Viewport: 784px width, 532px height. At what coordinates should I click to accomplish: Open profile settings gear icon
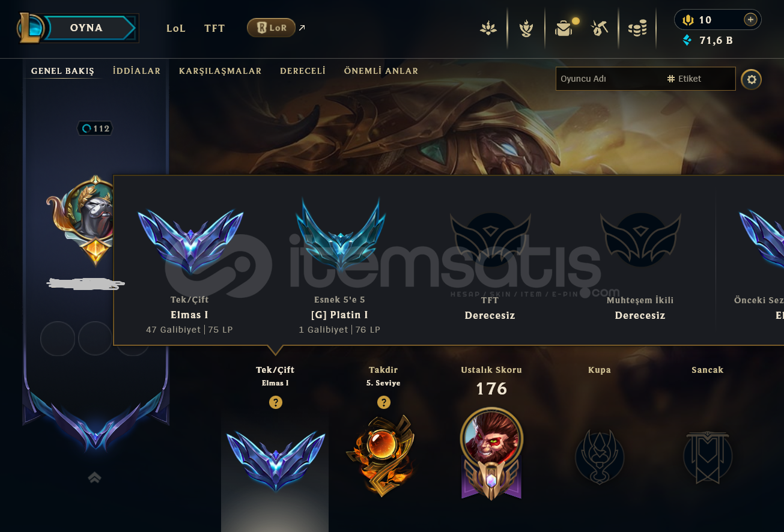[x=751, y=79]
